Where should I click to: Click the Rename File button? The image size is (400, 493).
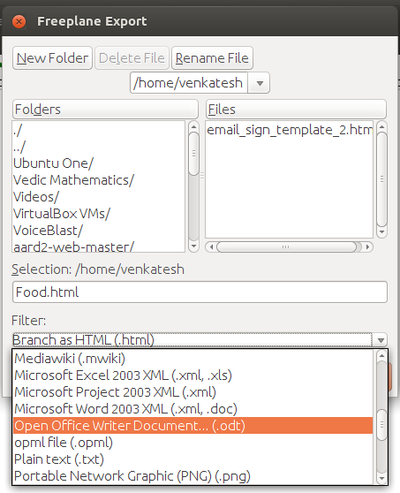(x=212, y=58)
